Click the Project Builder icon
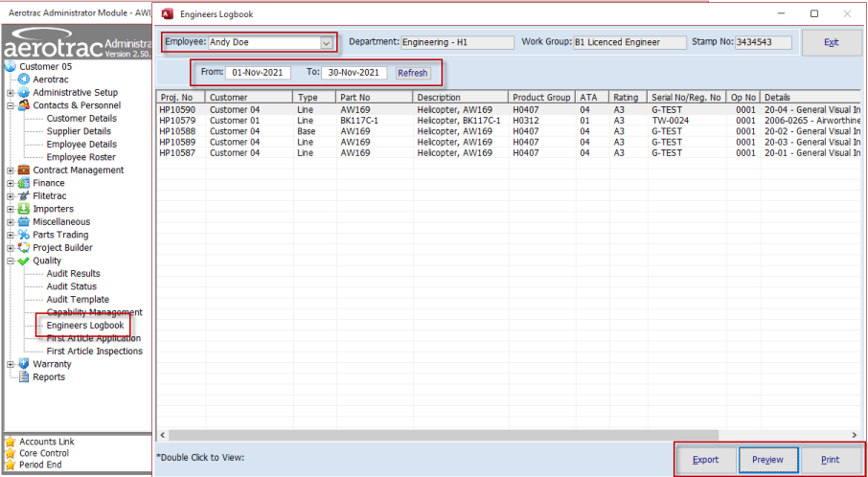The height and width of the screenshot is (477, 868). coord(23,248)
